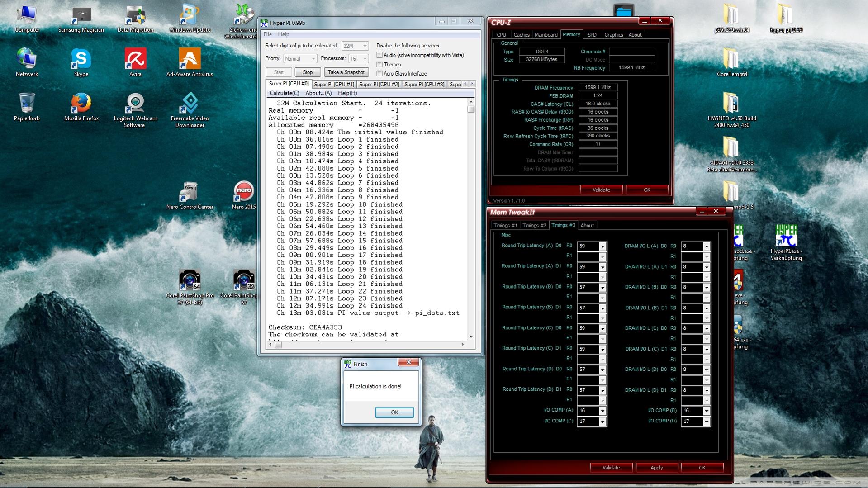868x488 pixels.
Task: Launch Nero 2015 from desktop
Action: (x=244, y=195)
